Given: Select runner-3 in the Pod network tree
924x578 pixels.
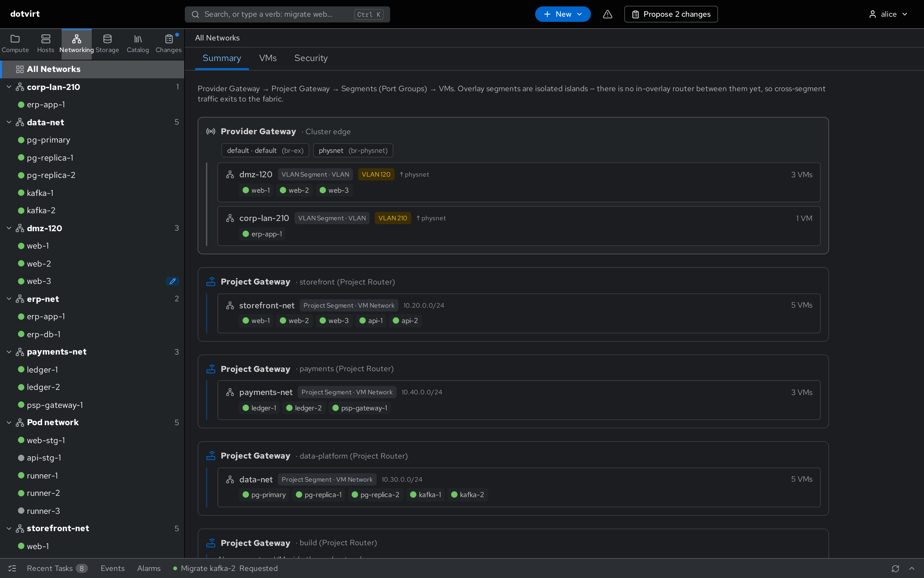Looking at the screenshot, I should click(x=43, y=511).
